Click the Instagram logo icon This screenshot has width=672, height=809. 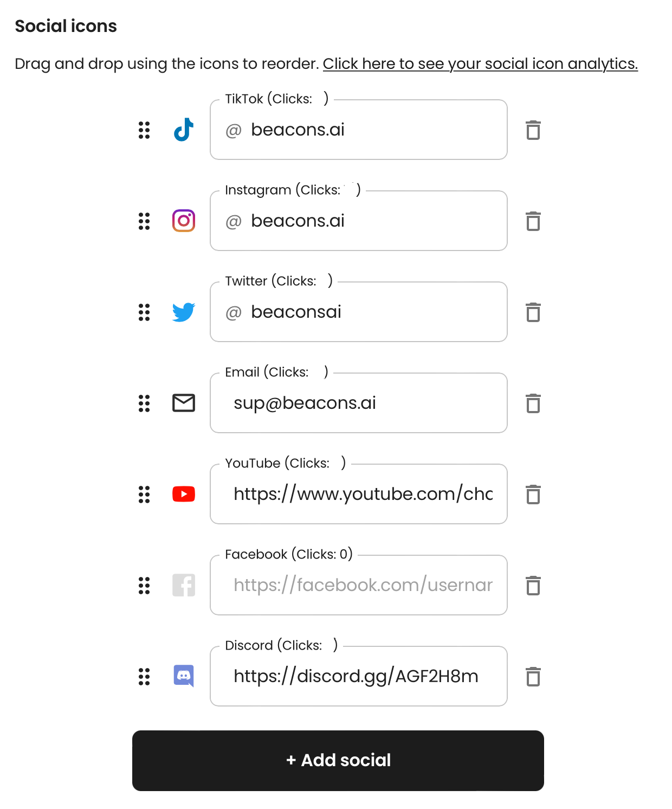pyautogui.click(x=184, y=221)
